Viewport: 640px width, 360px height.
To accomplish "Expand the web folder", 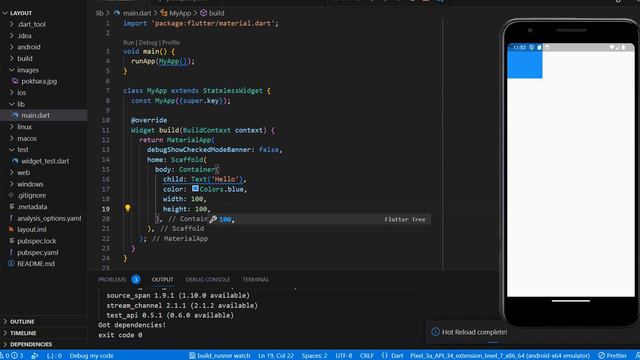I will click(23, 173).
